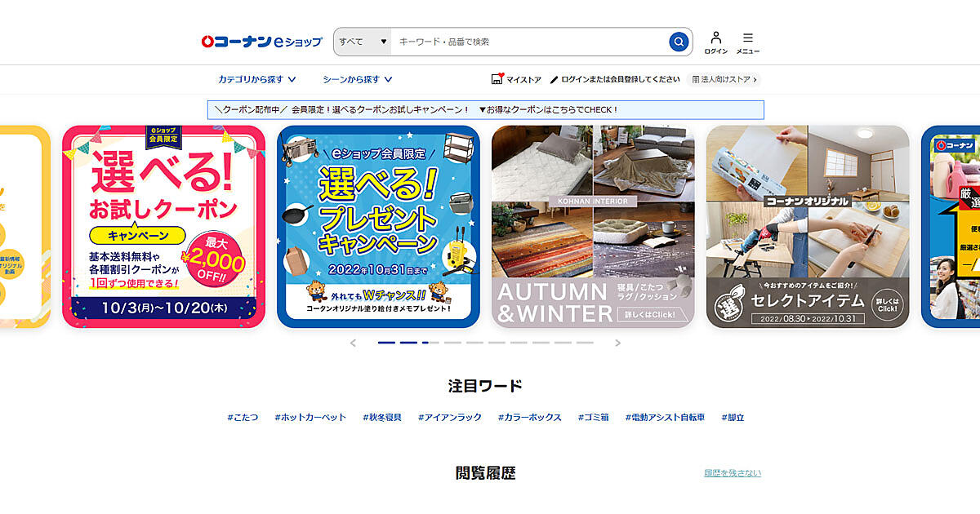Click the 履歴を残さない link
980x514 pixels.
(x=733, y=473)
